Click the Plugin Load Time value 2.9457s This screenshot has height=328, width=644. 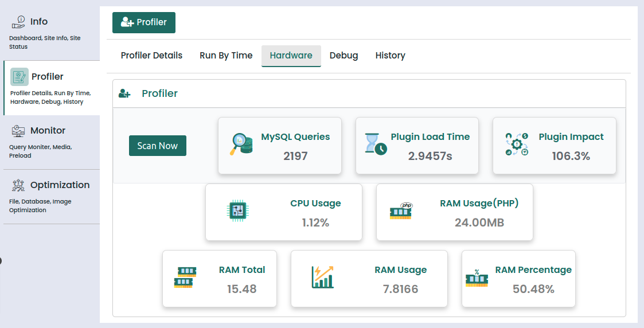(x=430, y=156)
